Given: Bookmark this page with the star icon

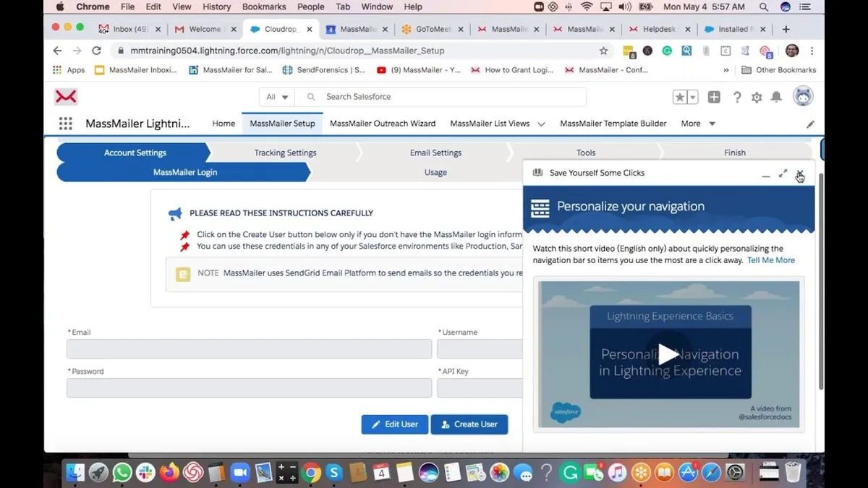Looking at the screenshot, I should [x=603, y=51].
